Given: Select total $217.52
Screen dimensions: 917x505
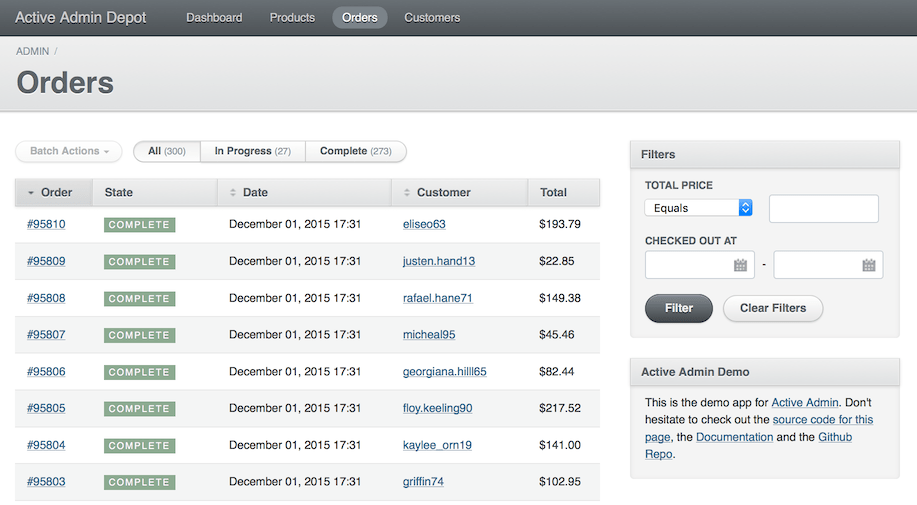Looking at the screenshot, I should point(560,408).
